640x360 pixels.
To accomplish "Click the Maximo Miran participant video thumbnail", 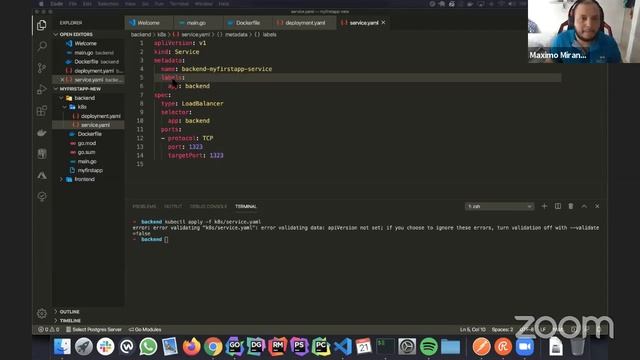I will click(584, 31).
